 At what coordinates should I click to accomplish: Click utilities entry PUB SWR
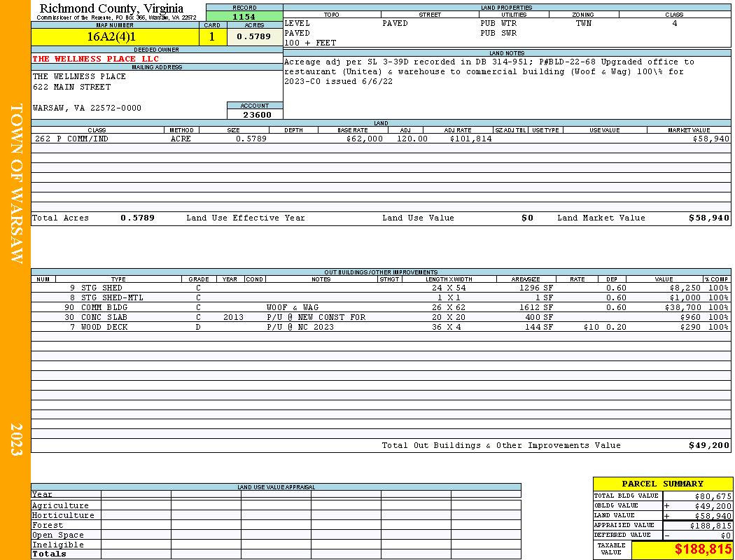click(498, 34)
